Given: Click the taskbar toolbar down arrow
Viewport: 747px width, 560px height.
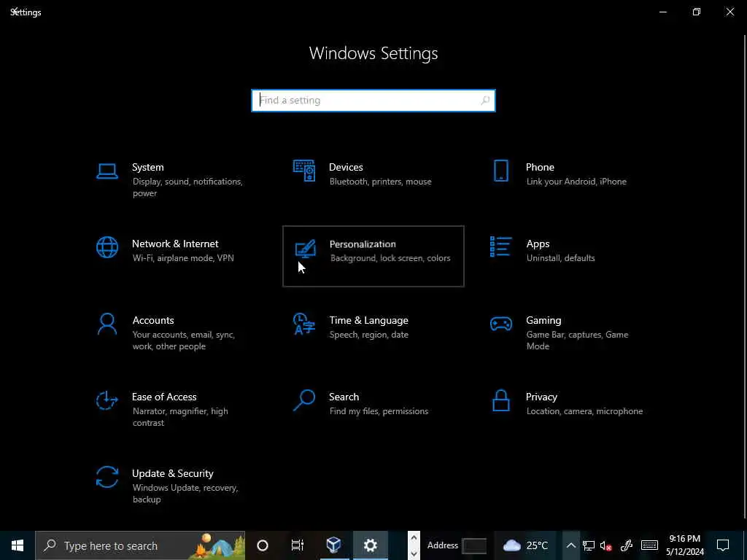Looking at the screenshot, I should [414, 553].
